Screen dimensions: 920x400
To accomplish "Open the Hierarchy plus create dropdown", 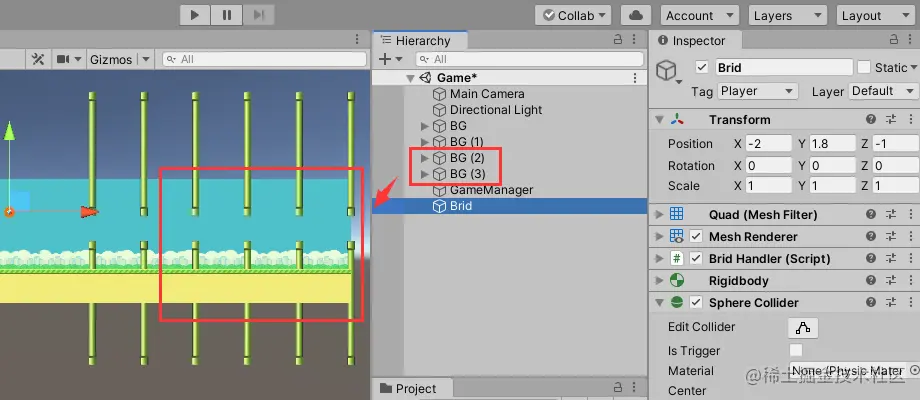I will [x=390, y=59].
